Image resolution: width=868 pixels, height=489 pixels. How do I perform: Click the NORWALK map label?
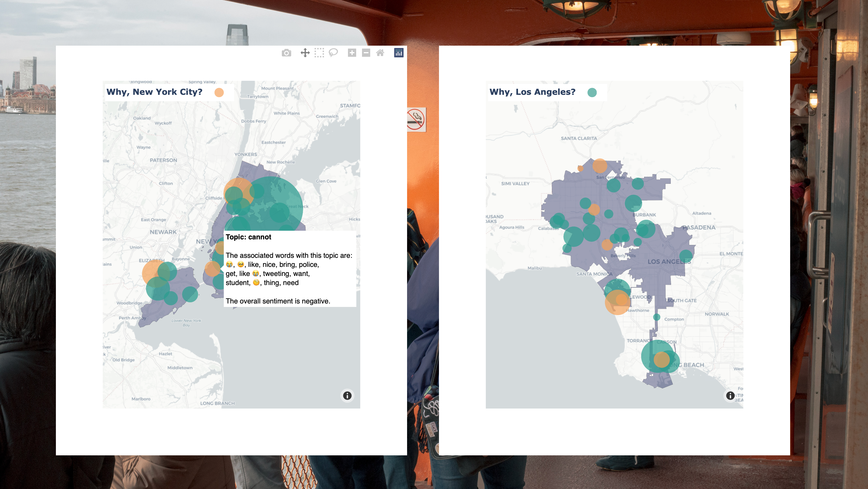(x=717, y=314)
